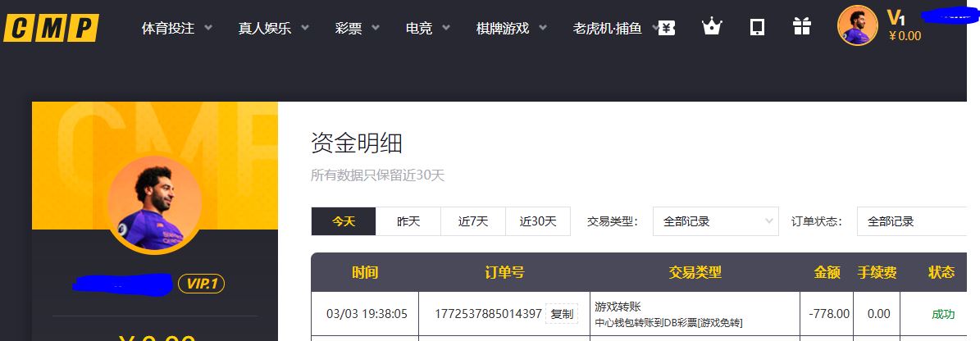The image size is (980, 341).
Task: Open the crown VIP icon
Action: click(x=711, y=27)
